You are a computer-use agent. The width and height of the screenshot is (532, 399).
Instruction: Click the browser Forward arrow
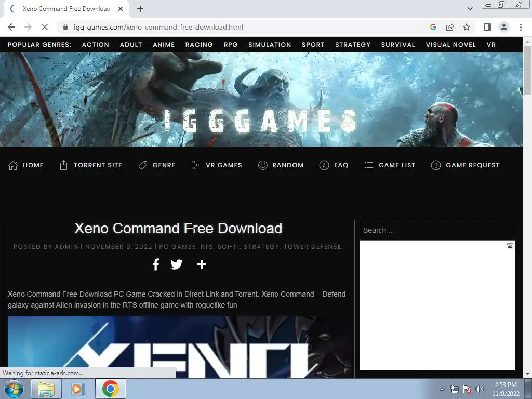pyautogui.click(x=28, y=27)
